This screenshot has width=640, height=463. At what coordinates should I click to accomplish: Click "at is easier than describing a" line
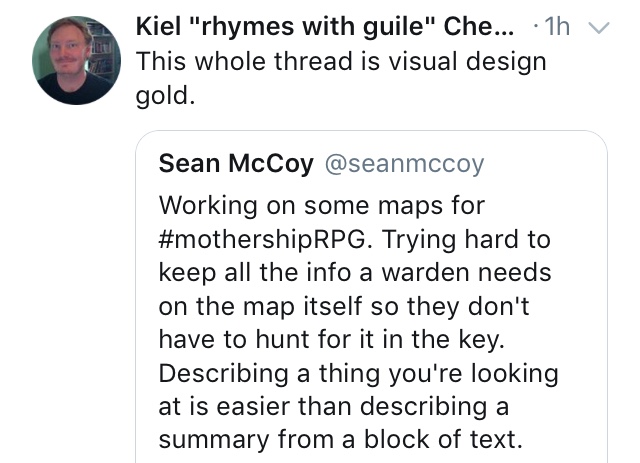pyautogui.click(x=333, y=407)
